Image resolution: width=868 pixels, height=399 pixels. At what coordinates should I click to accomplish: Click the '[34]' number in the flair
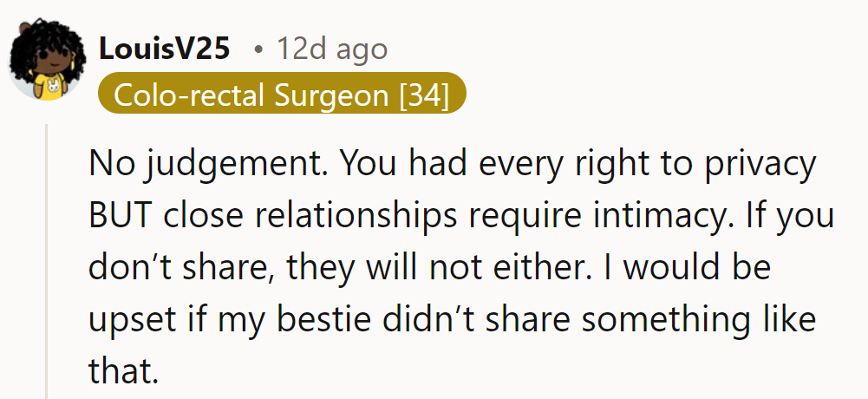[424, 95]
